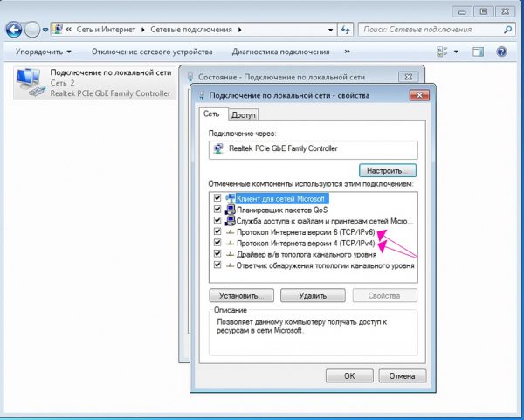Click the search magnifier icon
Image resolution: width=524 pixels, height=420 pixels.
click(x=507, y=30)
